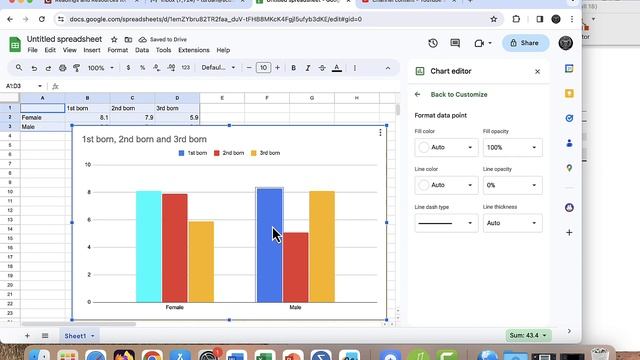
Task: Decrease font size with minus button
Action: pyautogui.click(x=249, y=68)
